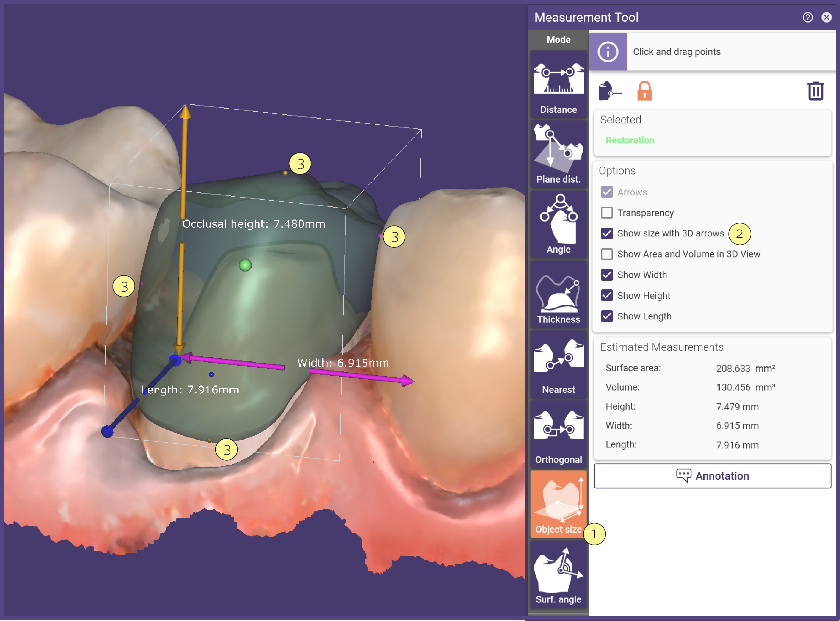Image resolution: width=840 pixels, height=621 pixels.
Task: Enable Show Area and Volume in 3D View
Action: point(606,254)
